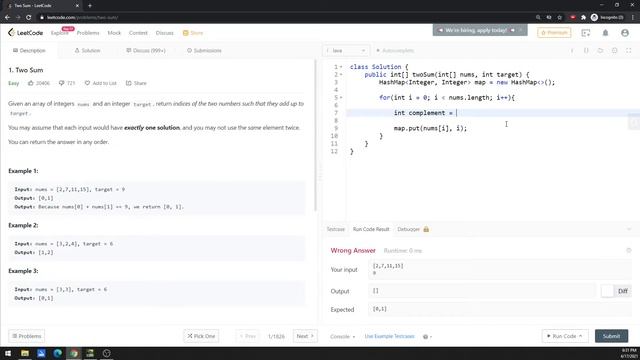Open the notifications bell
Image resolution: width=640 pixels, height=360 pixels.
point(605,33)
